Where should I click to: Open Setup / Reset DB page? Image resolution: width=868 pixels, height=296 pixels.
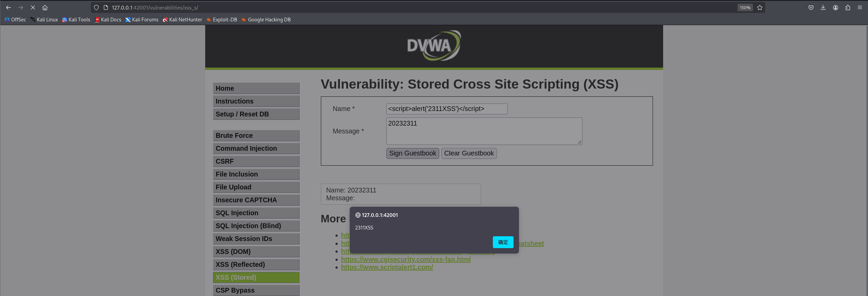[256, 114]
